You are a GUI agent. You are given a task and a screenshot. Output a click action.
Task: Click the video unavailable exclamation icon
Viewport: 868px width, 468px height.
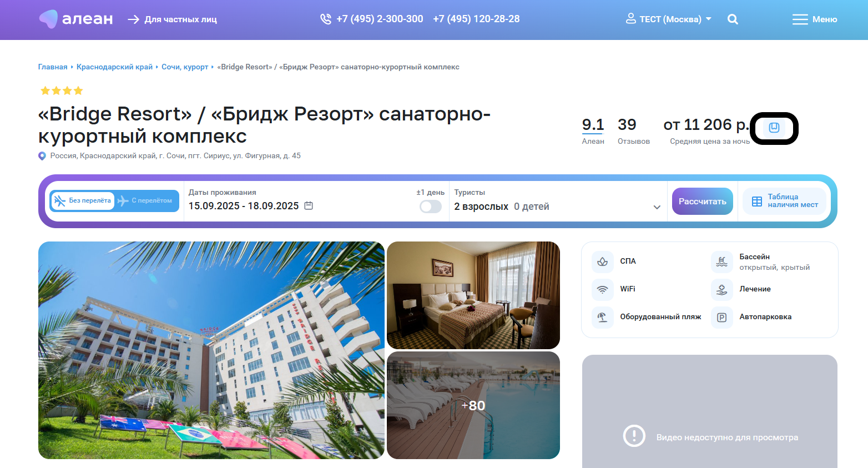point(634,436)
